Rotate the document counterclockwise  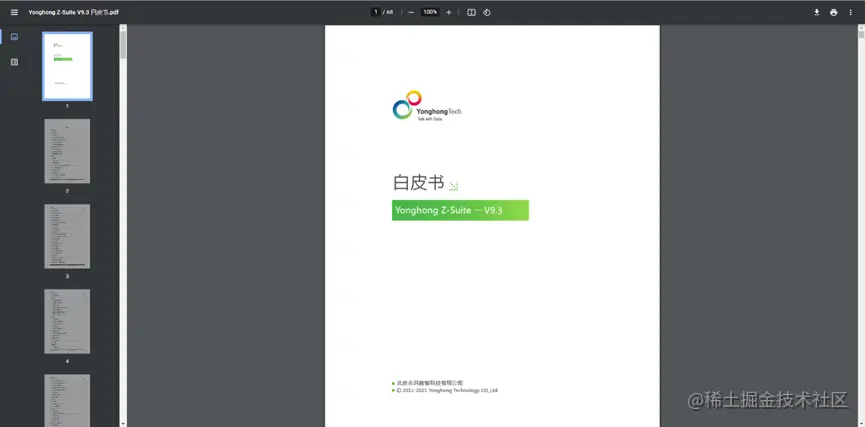[x=487, y=12]
